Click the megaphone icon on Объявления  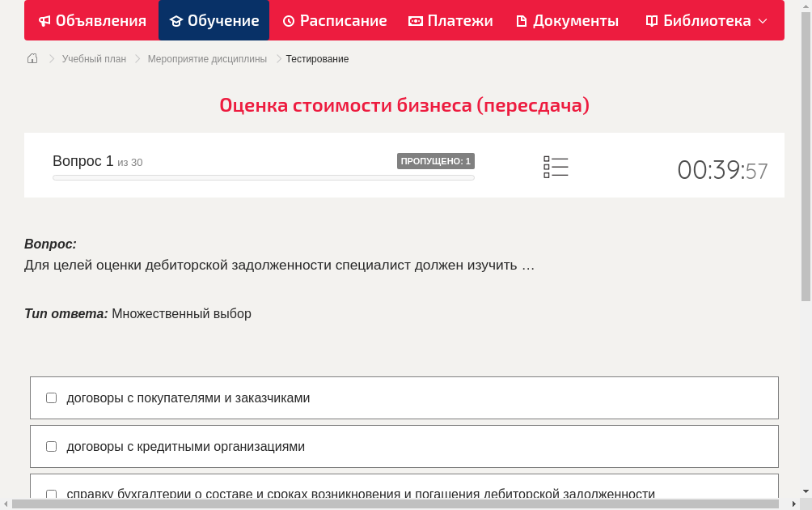click(x=44, y=20)
